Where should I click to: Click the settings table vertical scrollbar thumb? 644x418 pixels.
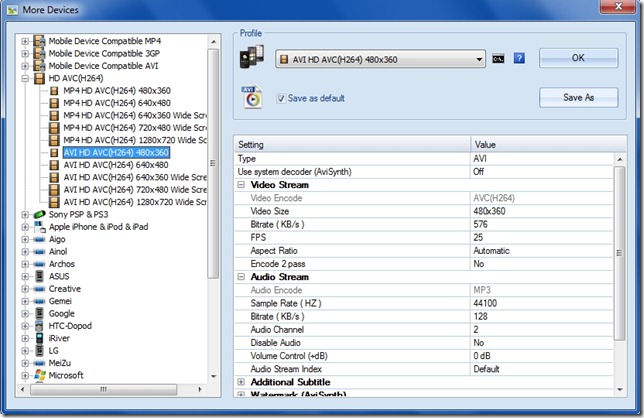[x=619, y=253]
